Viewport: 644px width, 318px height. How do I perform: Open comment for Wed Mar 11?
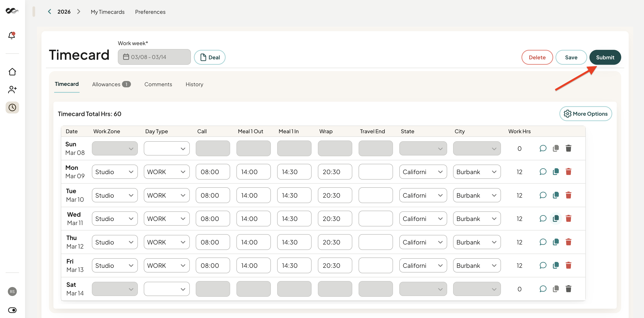click(x=543, y=219)
